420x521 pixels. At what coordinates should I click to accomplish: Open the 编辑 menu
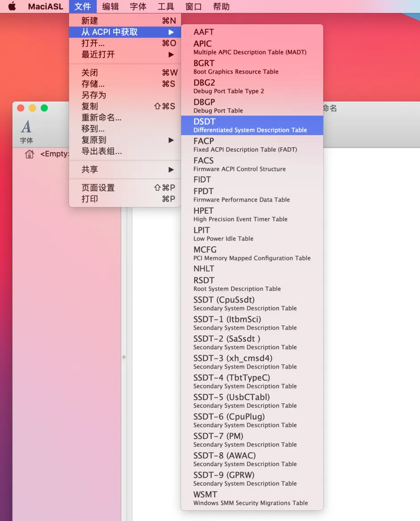tap(110, 6)
